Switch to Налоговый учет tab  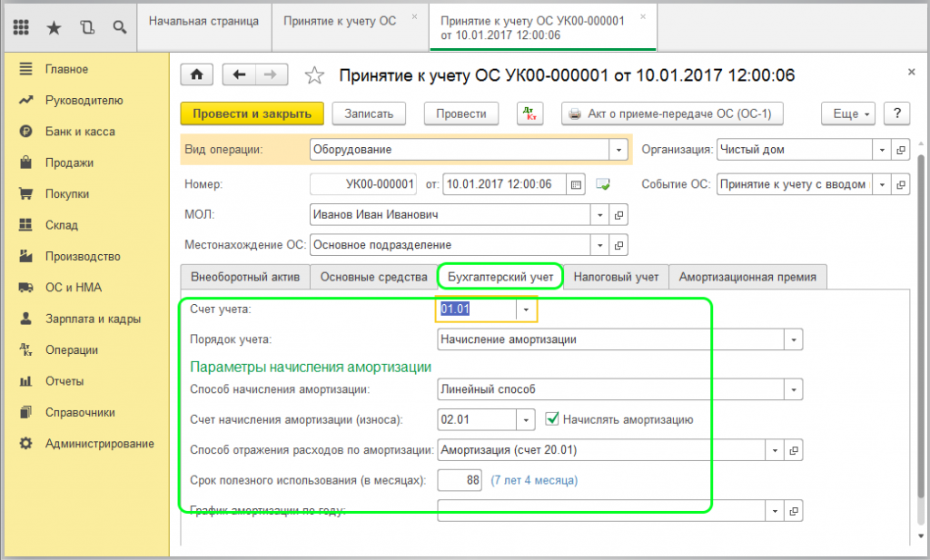pos(616,277)
